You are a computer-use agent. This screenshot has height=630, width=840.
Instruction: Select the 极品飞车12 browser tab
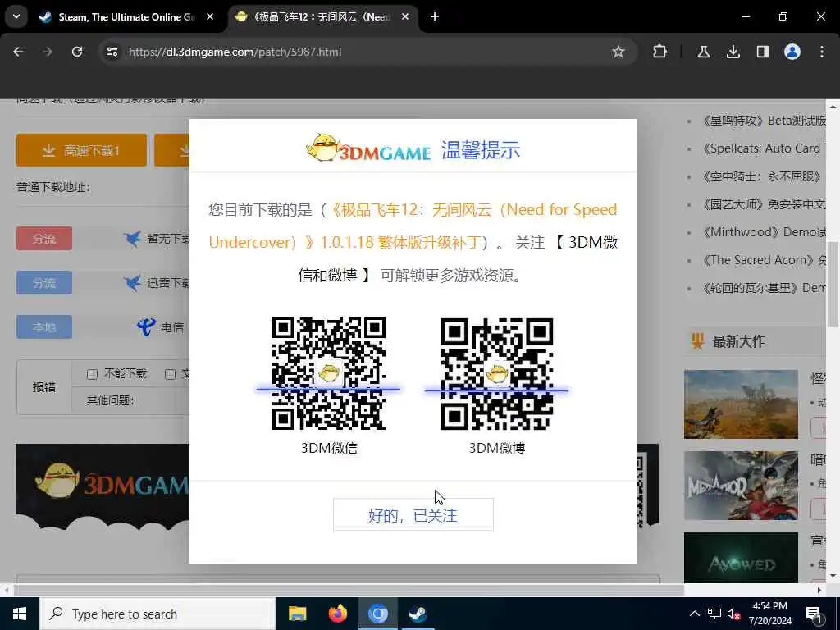click(x=321, y=16)
